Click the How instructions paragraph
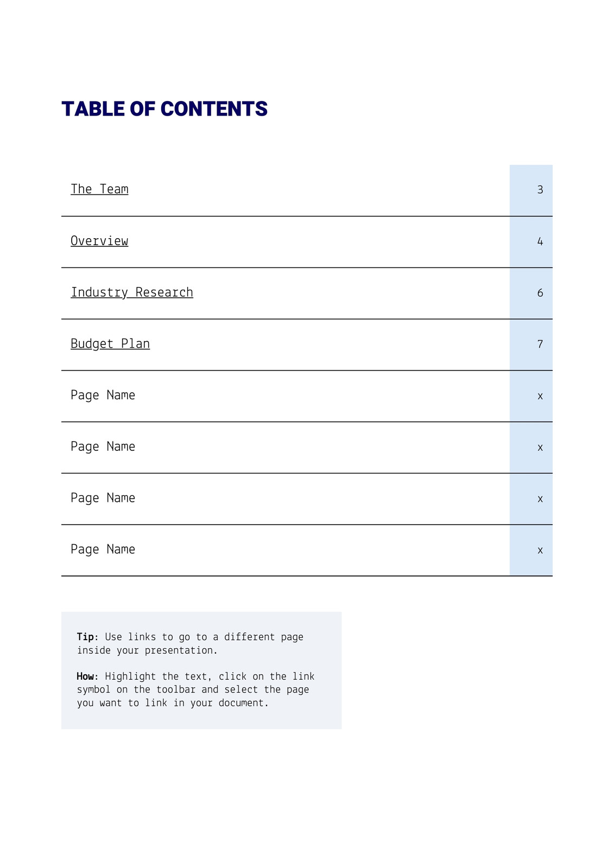The height and width of the screenshot is (868, 614). [x=195, y=690]
